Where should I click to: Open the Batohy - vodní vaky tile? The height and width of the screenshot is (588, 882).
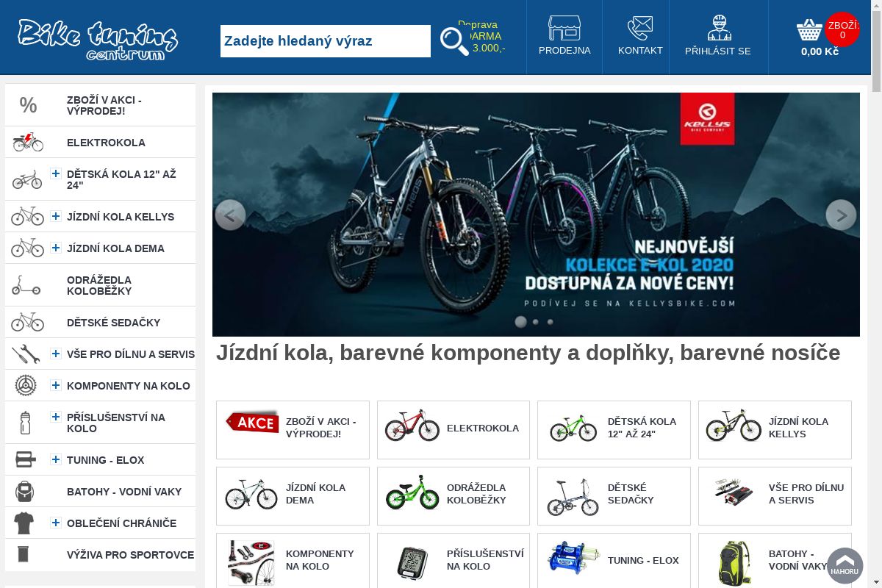[775, 560]
